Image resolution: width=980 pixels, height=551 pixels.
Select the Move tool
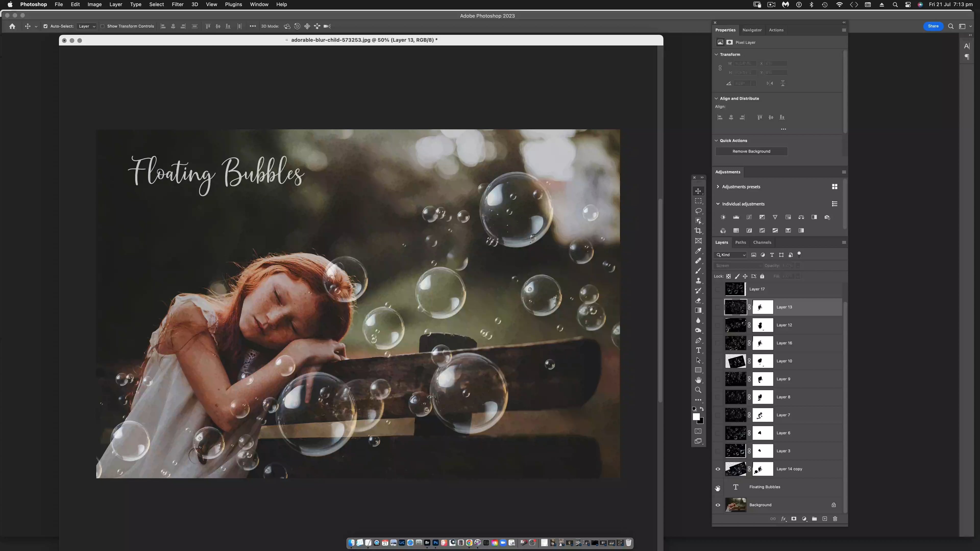699,191
